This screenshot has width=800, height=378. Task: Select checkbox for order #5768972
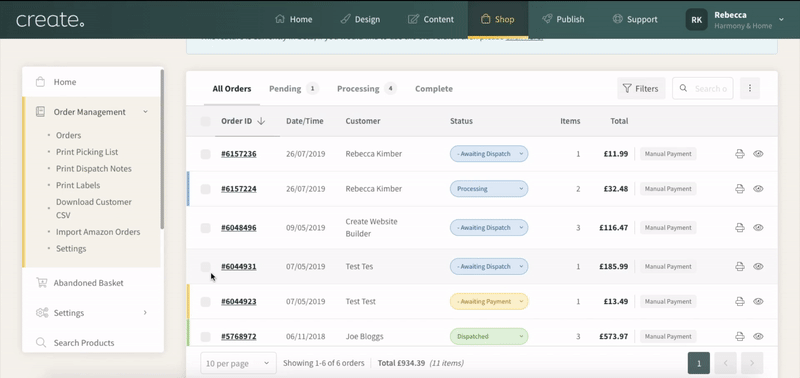click(205, 337)
